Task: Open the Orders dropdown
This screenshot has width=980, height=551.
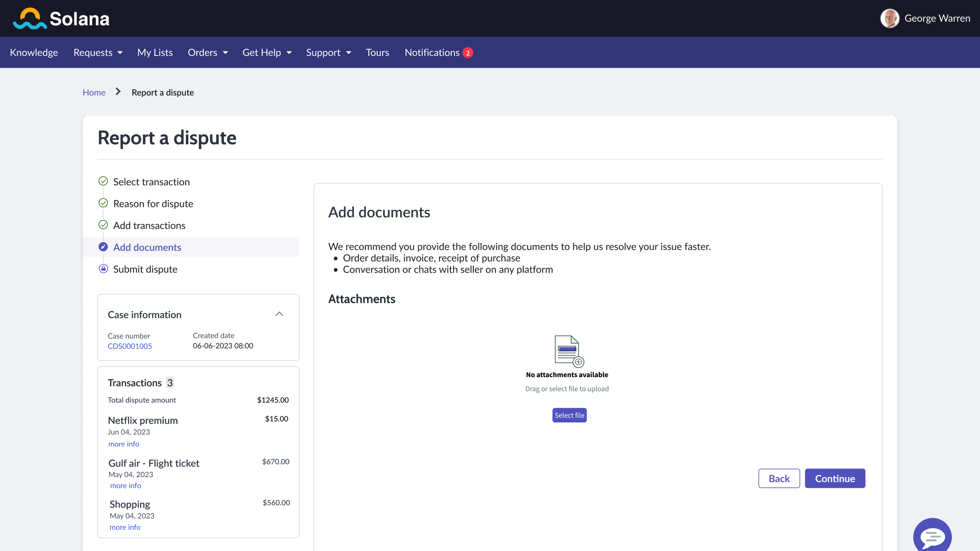Action: click(x=208, y=52)
